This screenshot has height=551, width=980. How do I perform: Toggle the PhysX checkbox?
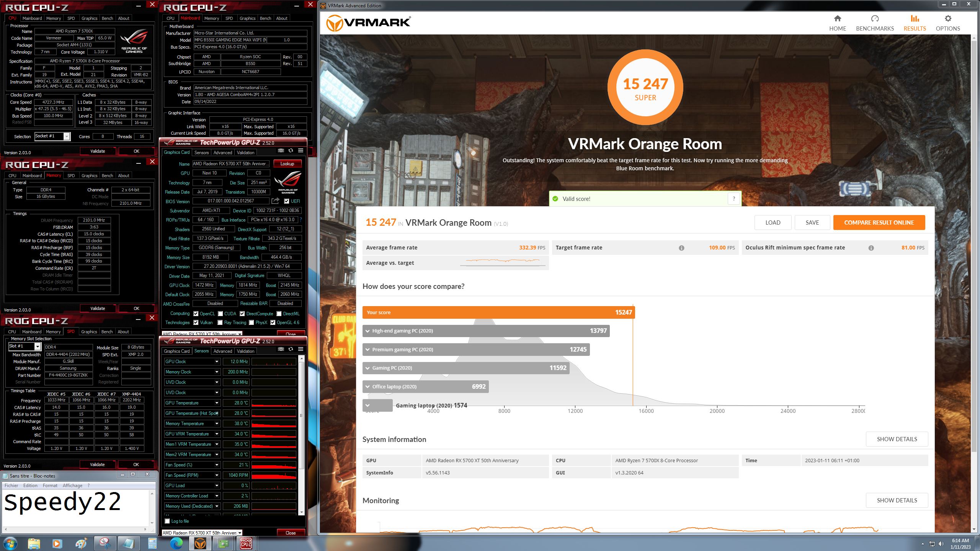[252, 323]
